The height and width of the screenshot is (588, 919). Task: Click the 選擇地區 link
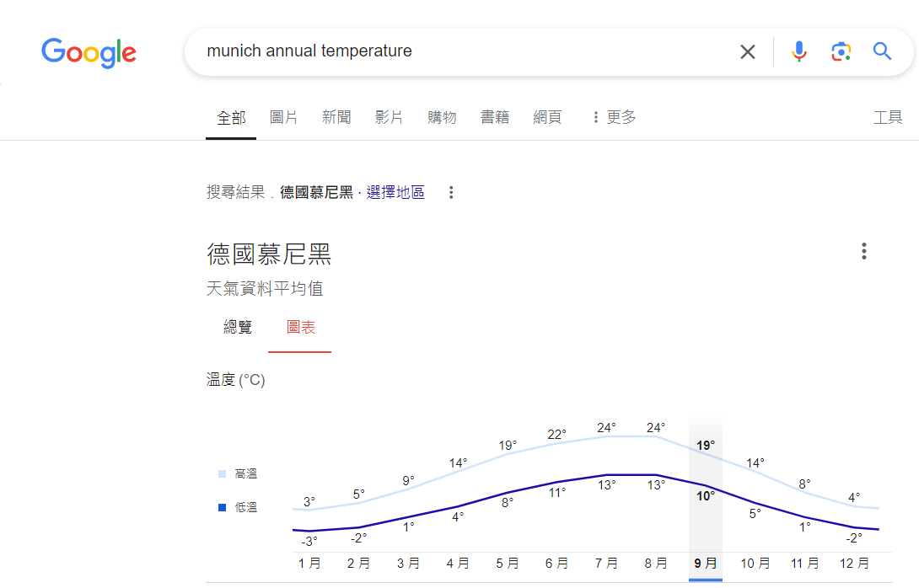point(395,193)
